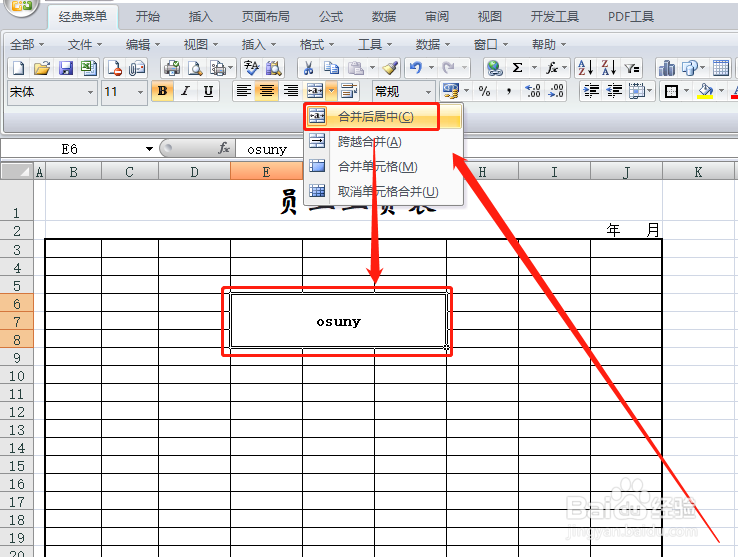Toggle italic formatting
The width and height of the screenshot is (738, 557).
185,90
